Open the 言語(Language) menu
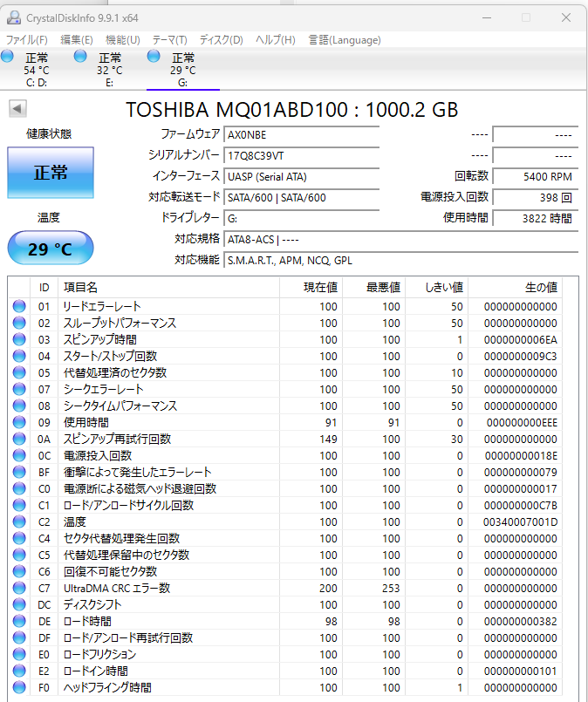The height and width of the screenshot is (702, 588). [x=345, y=40]
